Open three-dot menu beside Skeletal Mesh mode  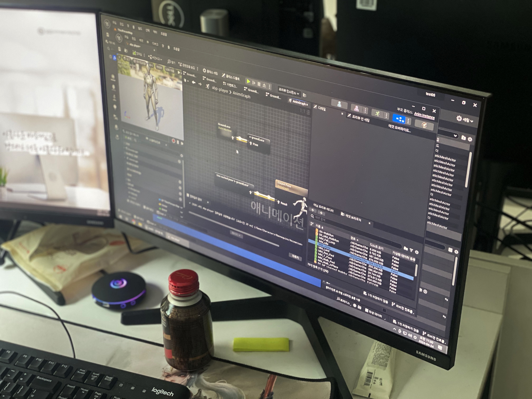coord(365,111)
